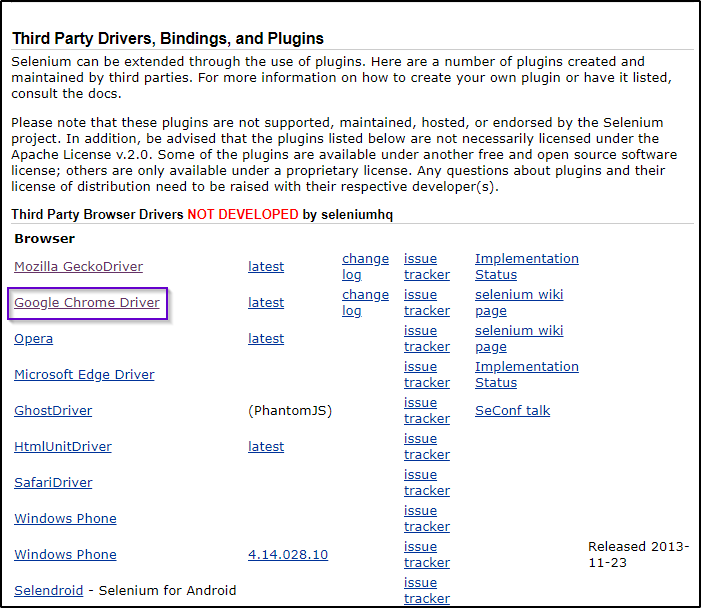Image resolution: width=701 pixels, height=608 pixels.
Task: Click latest link for Mozilla GeckoDriver
Action: point(266,266)
